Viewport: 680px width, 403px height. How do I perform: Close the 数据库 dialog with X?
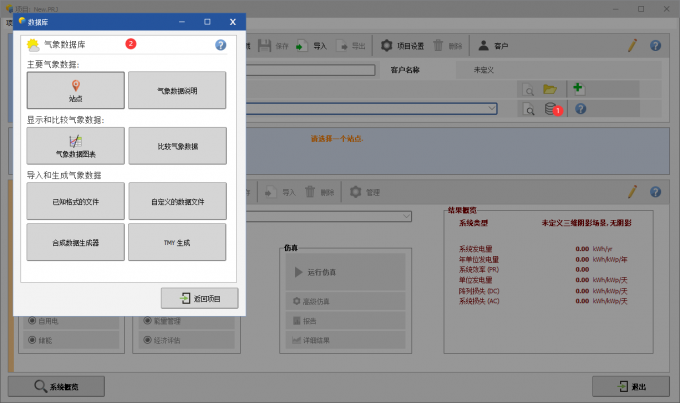[x=233, y=22]
